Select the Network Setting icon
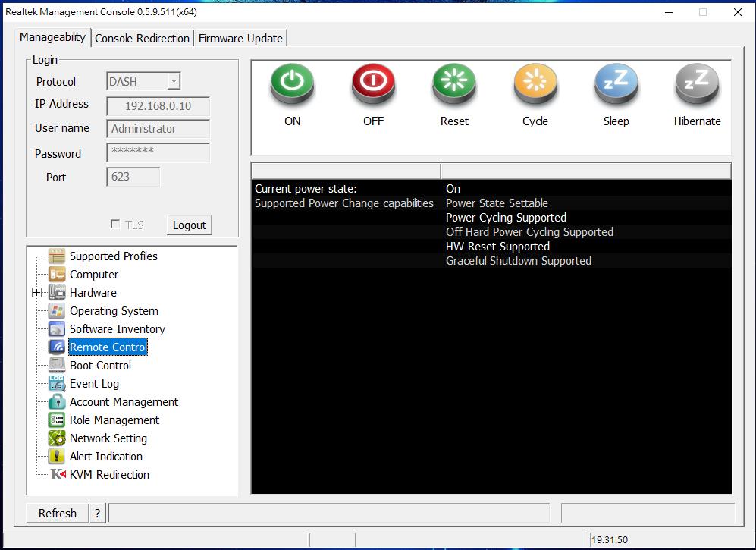 coord(57,438)
